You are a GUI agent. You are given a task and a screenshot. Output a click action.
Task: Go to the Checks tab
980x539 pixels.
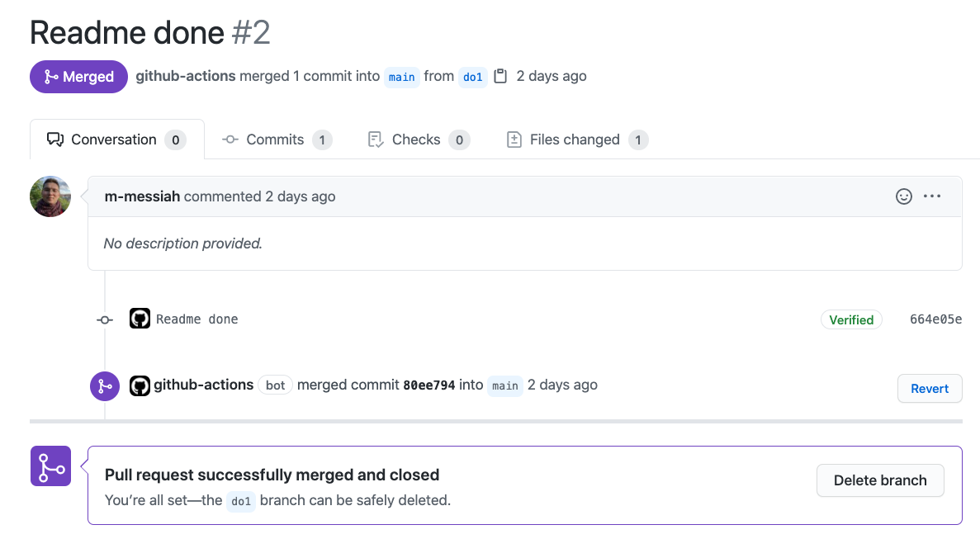tap(418, 139)
